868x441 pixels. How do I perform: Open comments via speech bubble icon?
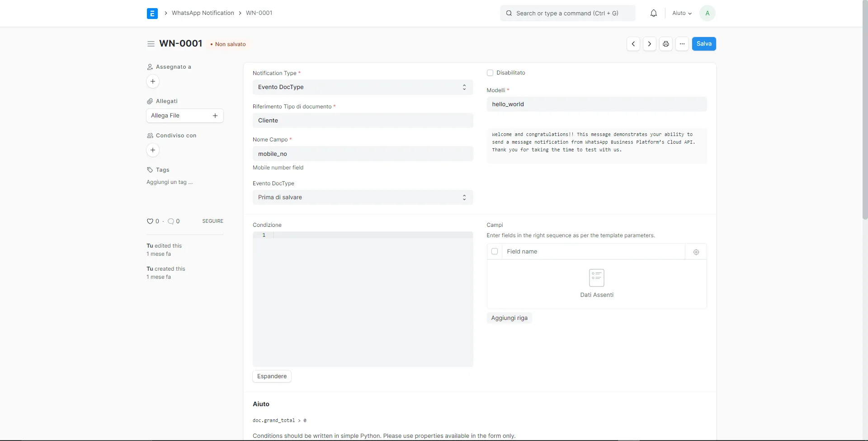171,221
